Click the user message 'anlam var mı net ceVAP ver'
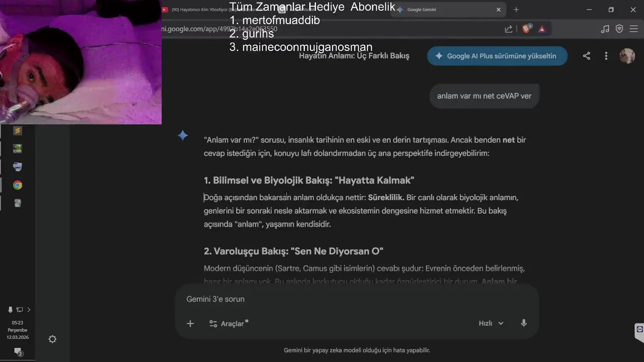This screenshot has height=362, width=644. pos(484,96)
